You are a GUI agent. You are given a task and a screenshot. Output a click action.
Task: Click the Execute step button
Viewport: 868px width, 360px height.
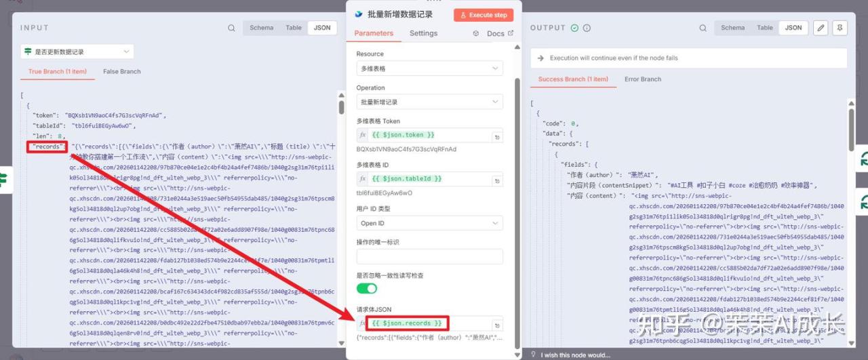click(484, 15)
